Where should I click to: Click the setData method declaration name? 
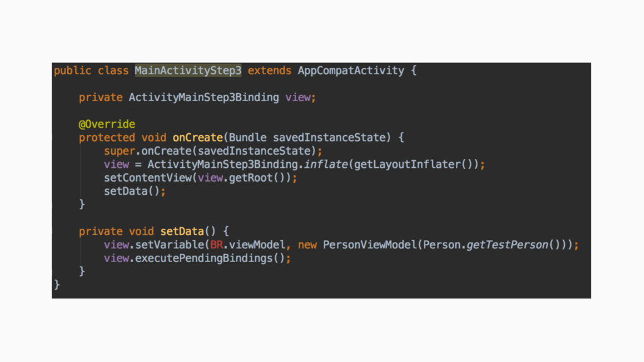[182, 231]
